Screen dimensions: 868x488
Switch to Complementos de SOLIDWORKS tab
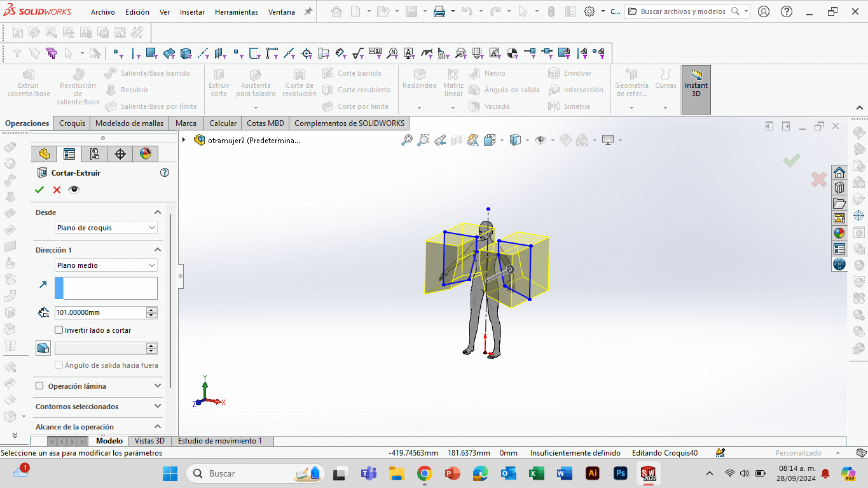(x=349, y=123)
